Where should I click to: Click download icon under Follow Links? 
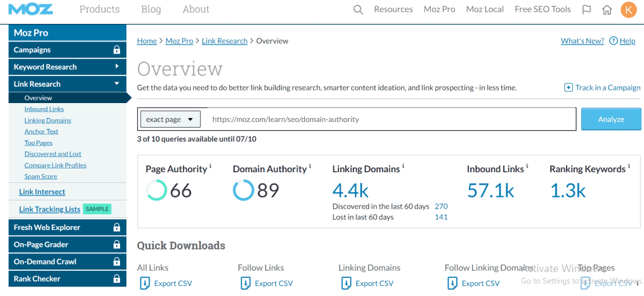pos(245,283)
